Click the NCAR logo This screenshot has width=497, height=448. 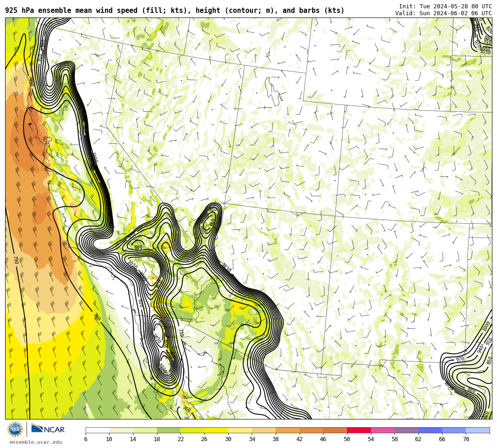pos(48,429)
